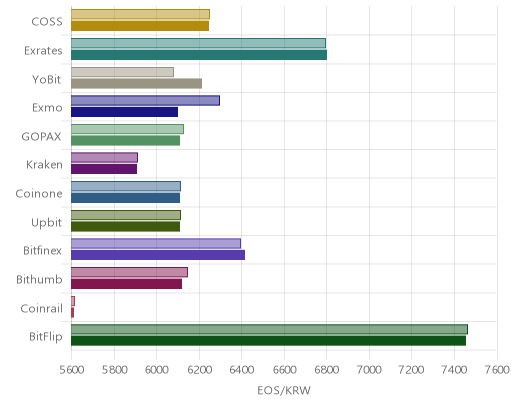Screen dimensions: 512x408
Task: Click the dark teal Exrates bar
Action: click(199, 55)
